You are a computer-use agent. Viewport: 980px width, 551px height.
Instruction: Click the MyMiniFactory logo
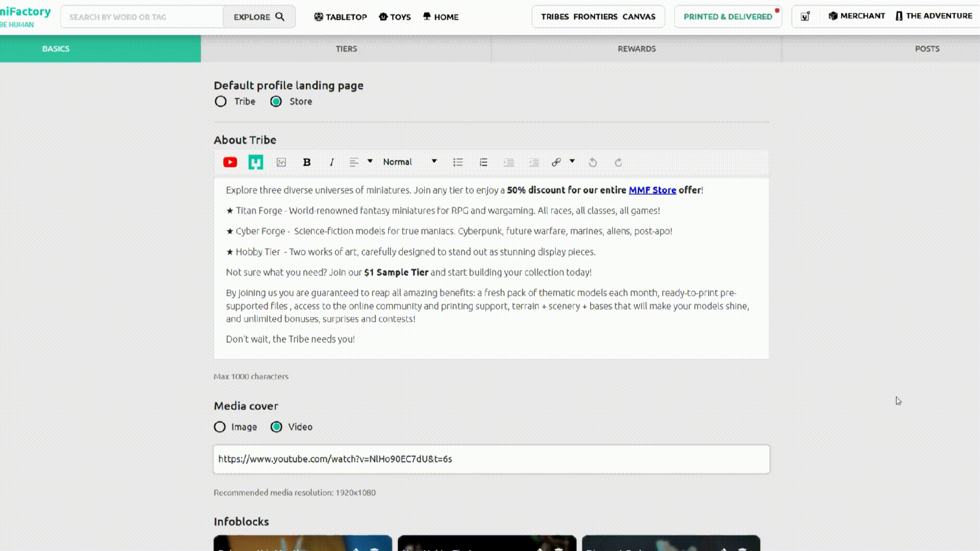[x=25, y=17]
